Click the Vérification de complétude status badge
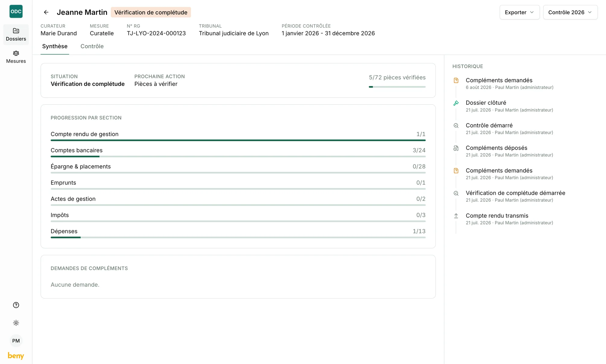This screenshot has width=606, height=364. point(151,12)
